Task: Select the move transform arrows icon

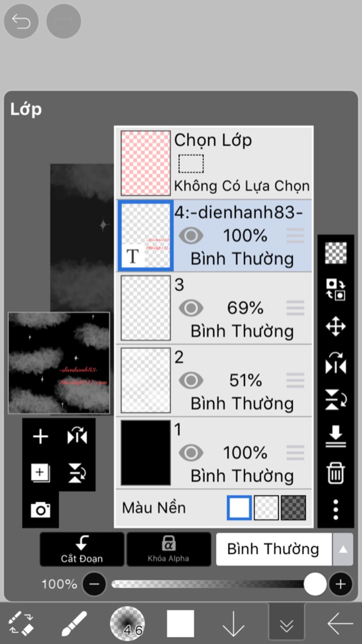Action: click(335, 326)
